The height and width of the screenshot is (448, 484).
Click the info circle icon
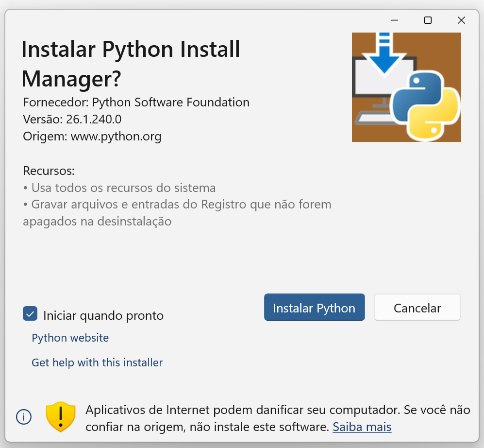pyautogui.click(x=24, y=417)
